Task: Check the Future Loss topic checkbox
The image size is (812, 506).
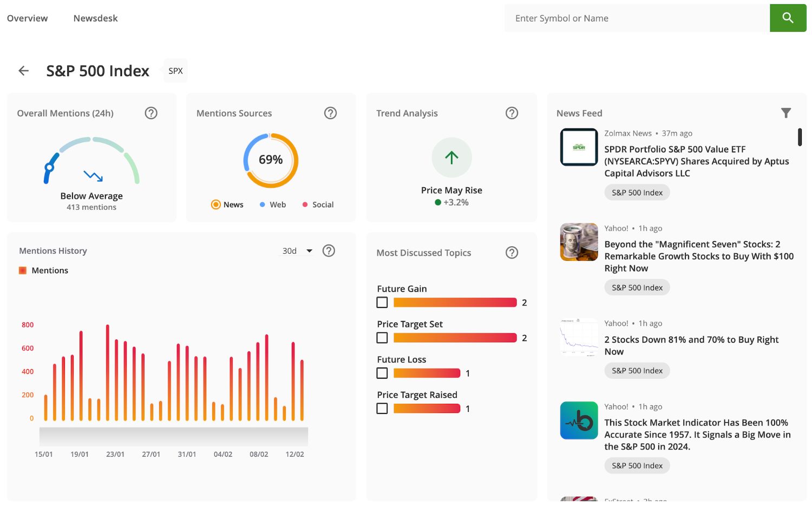Action: [382, 373]
